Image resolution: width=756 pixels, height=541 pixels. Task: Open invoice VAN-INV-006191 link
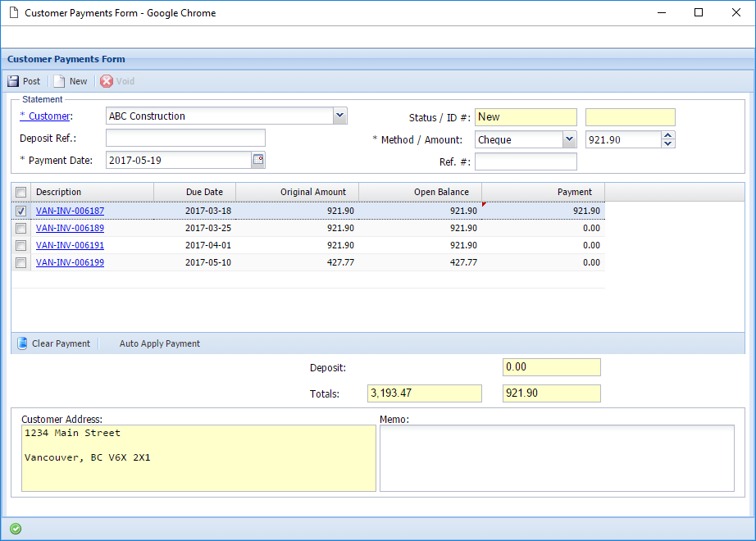tap(69, 245)
